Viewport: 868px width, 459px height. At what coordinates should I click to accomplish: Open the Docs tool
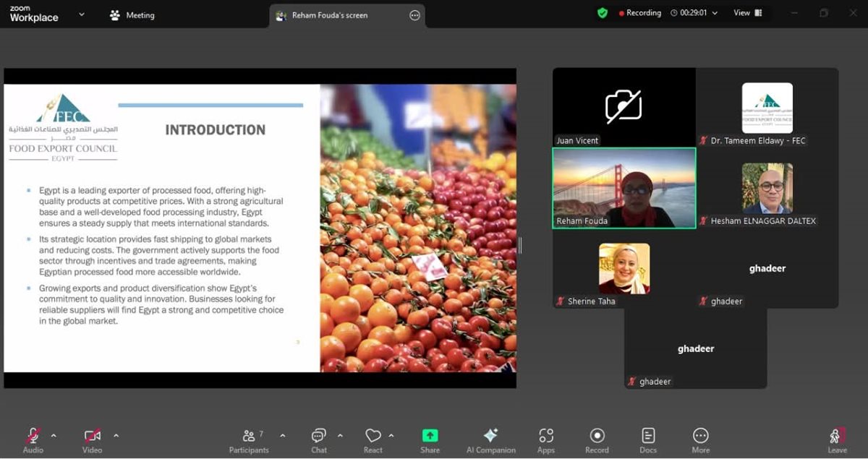point(648,439)
